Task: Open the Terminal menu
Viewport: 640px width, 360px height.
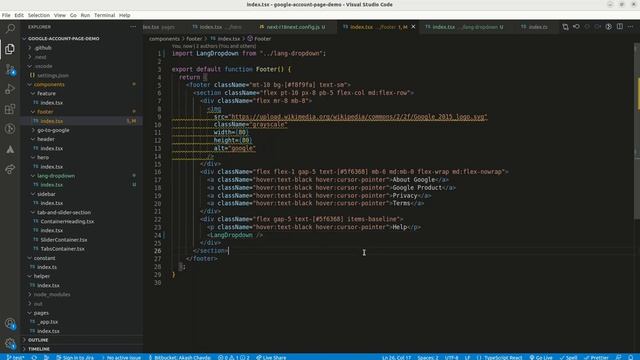Action: coord(104,15)
